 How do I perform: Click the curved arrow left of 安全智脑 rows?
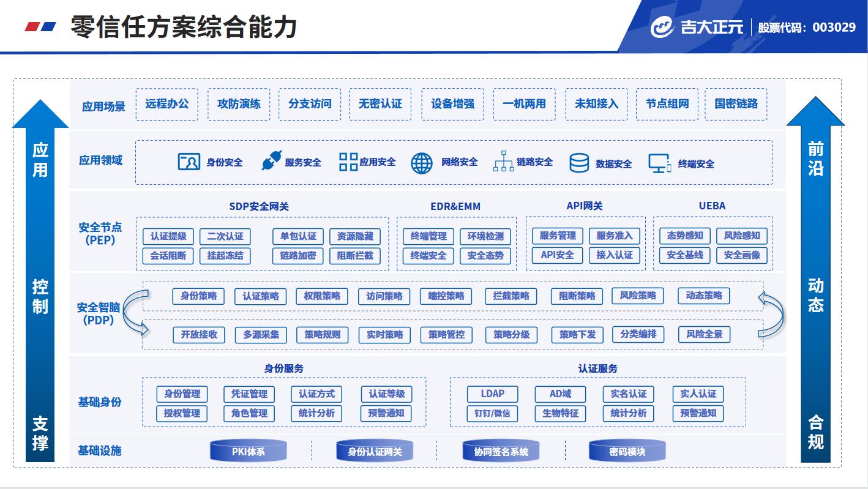[135, 314]
